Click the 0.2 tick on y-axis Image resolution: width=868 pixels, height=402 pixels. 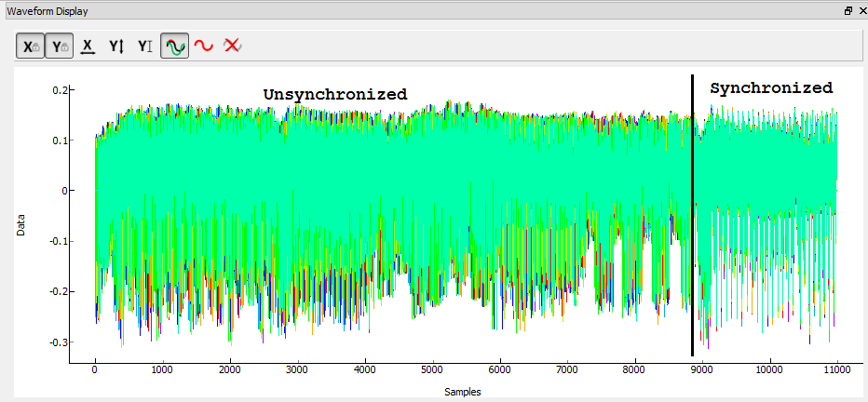61,90
